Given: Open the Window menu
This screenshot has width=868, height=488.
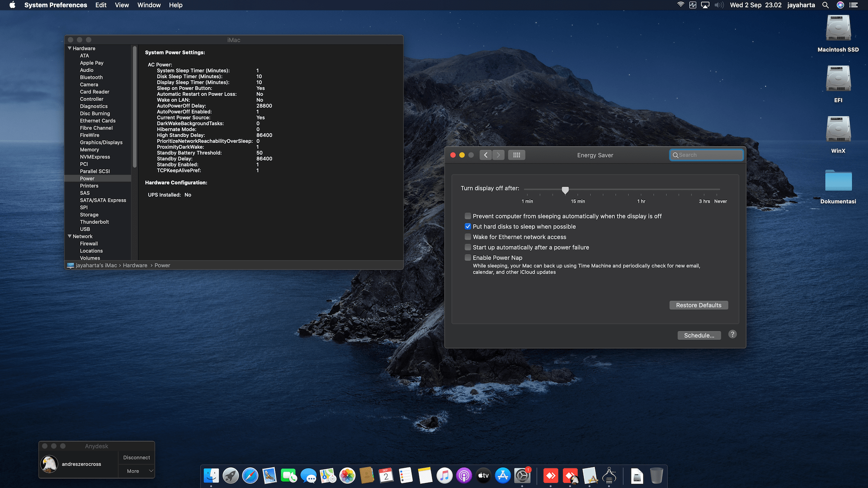Looking at the screenshot, I should click(149, 5).
